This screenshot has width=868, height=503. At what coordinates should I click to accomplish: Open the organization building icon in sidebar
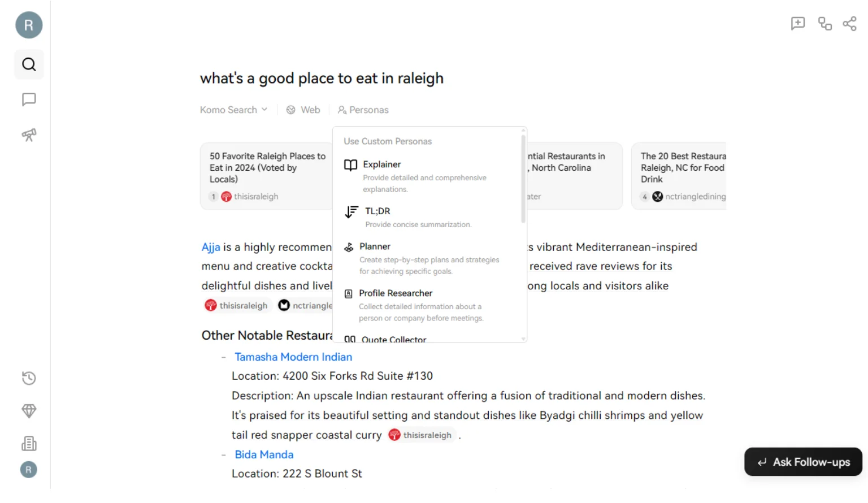tap(28, 444)
